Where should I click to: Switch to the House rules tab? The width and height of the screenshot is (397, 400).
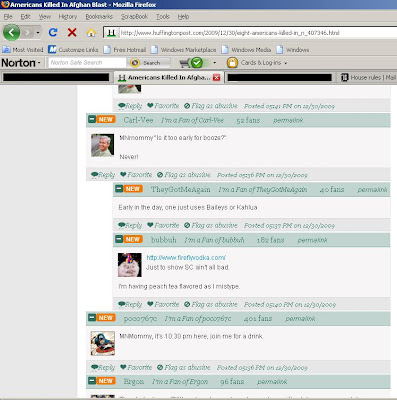pos(367,78)
